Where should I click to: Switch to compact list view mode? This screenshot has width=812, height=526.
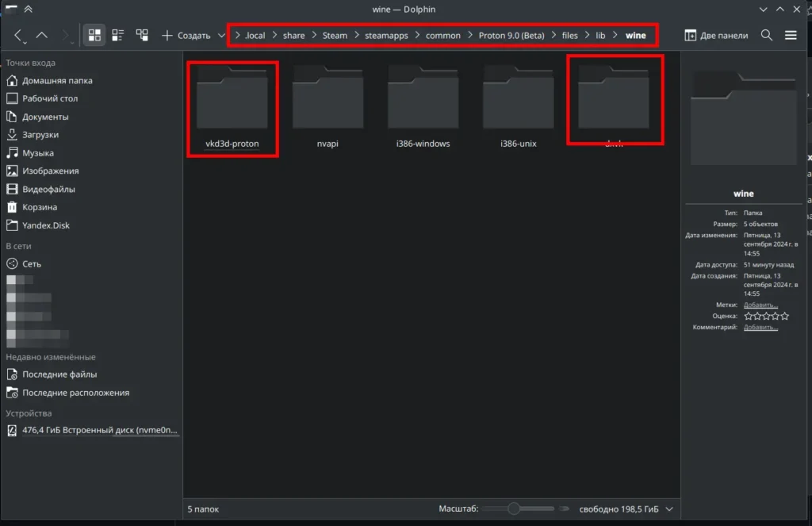[x=118, y=35]
